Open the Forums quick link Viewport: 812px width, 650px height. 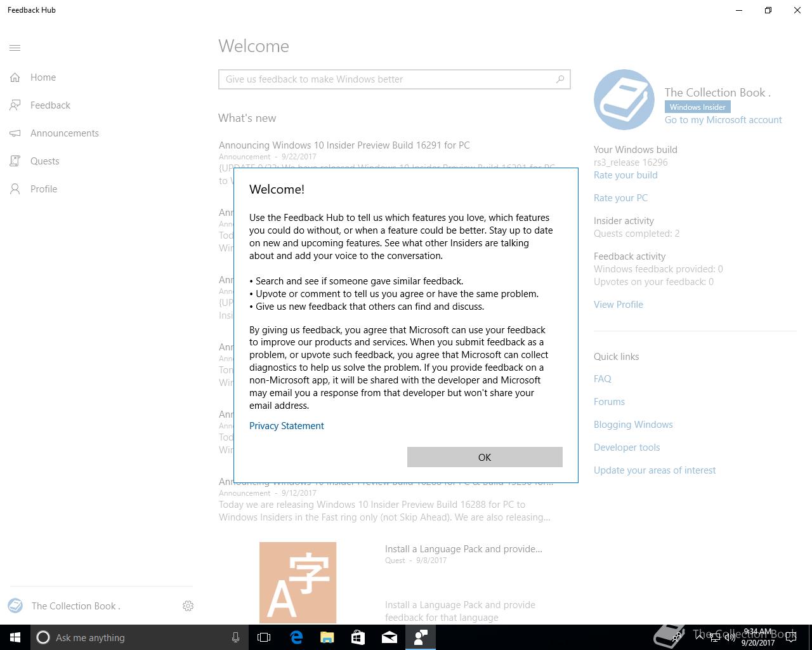[x=609, y=402]
